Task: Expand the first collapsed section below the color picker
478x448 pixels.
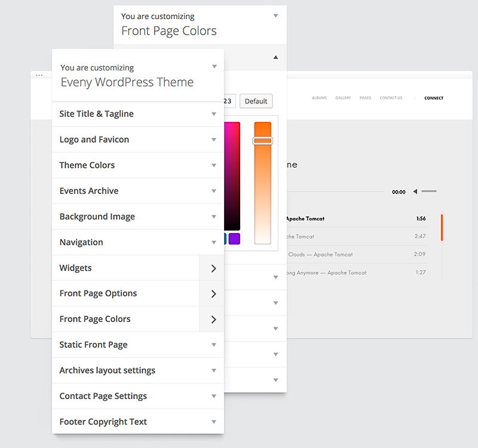Action: click(x=256, y=277)
